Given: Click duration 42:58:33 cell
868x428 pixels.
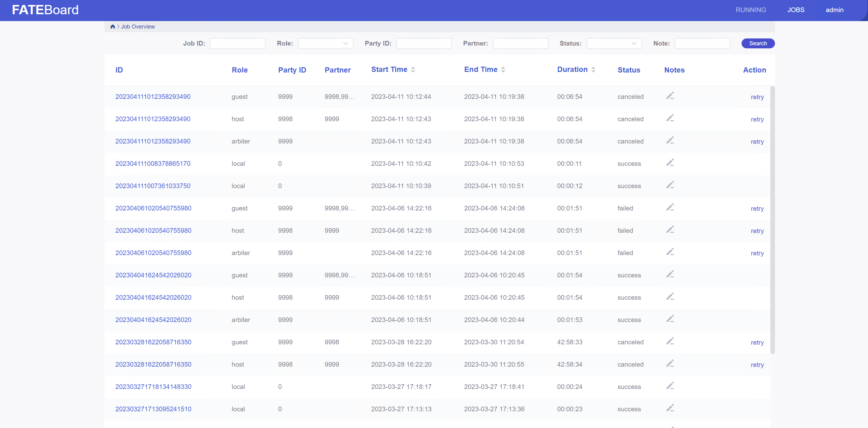Looking at the screenshot, I should [569, 342].
